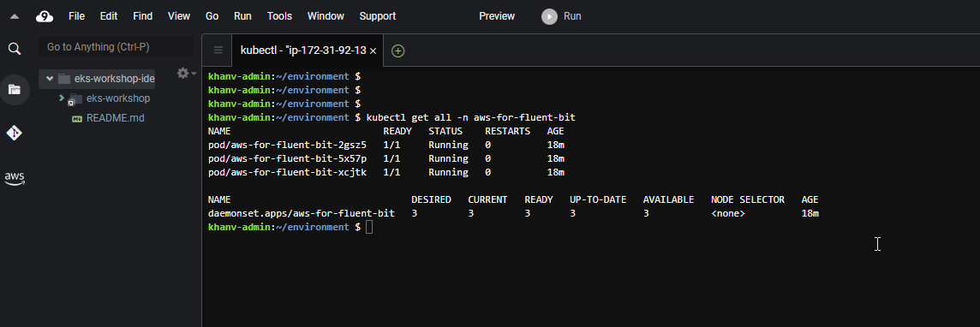980x327 pixels.
Task: Open the File menu
Action: coord(76,16)
